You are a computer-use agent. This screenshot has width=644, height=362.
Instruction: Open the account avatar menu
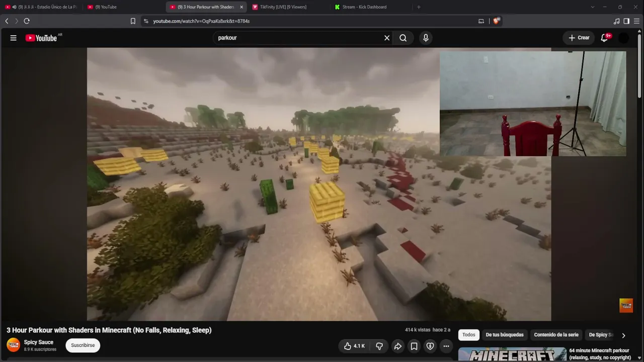coord(623,38)
